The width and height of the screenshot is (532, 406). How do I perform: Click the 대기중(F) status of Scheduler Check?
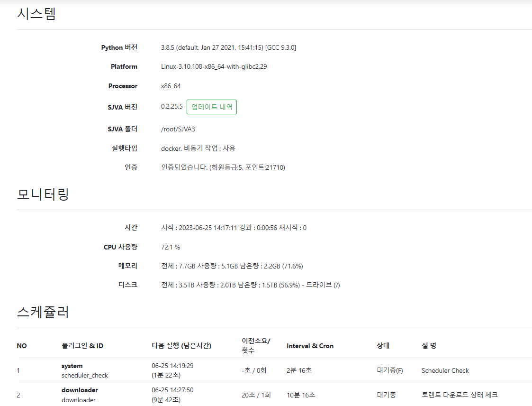(x=389, y=370)
